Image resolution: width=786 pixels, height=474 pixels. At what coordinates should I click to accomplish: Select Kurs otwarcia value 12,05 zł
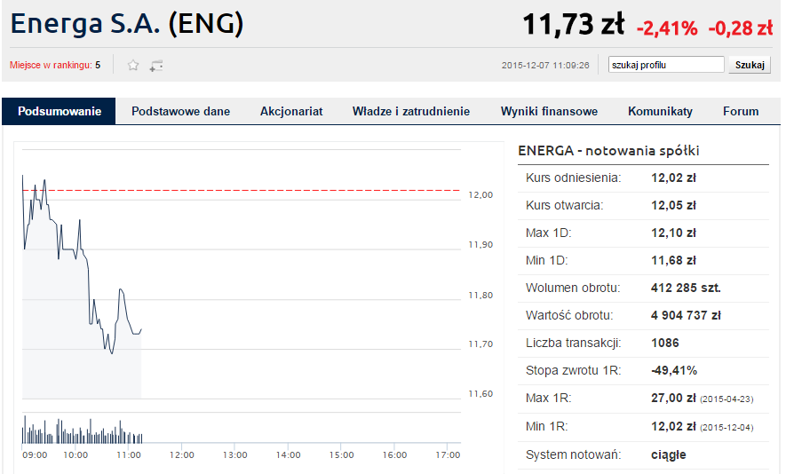click(x=673, y=205)
